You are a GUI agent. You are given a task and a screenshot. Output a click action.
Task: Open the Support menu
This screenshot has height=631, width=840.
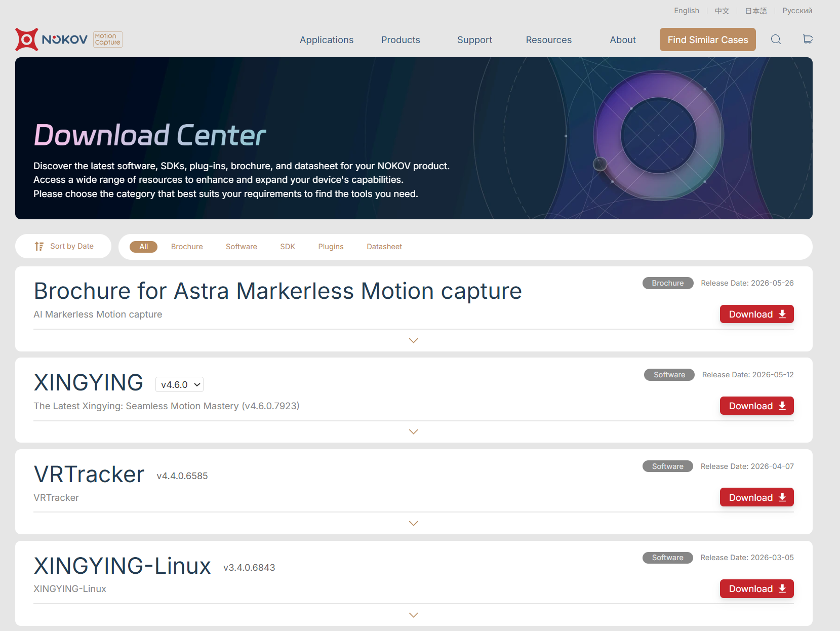tap(474, 40)
